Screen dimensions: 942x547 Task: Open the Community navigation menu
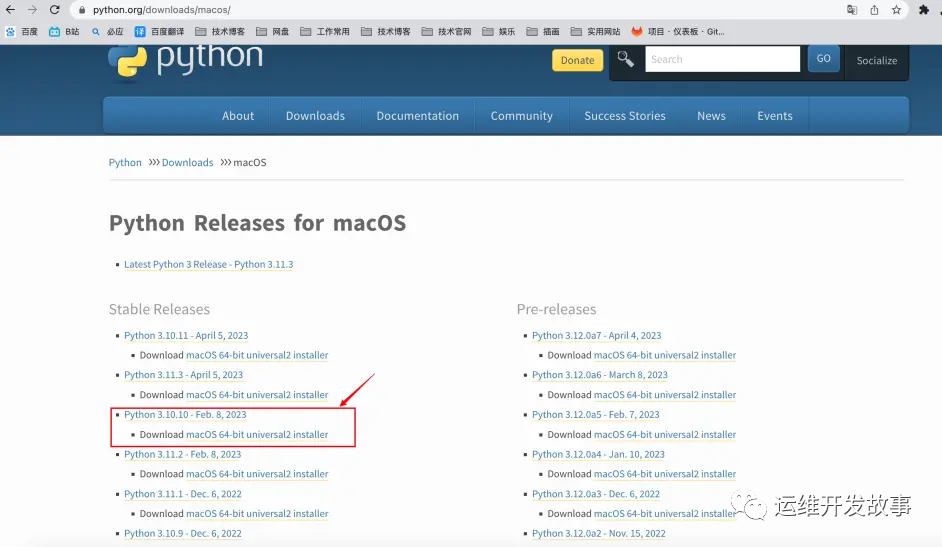(521, 115)
